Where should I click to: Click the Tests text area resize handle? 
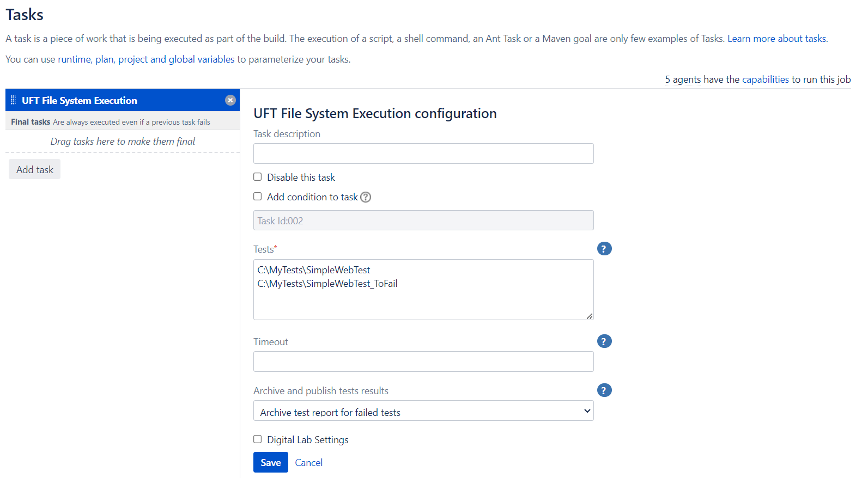[x=590, y=316]
